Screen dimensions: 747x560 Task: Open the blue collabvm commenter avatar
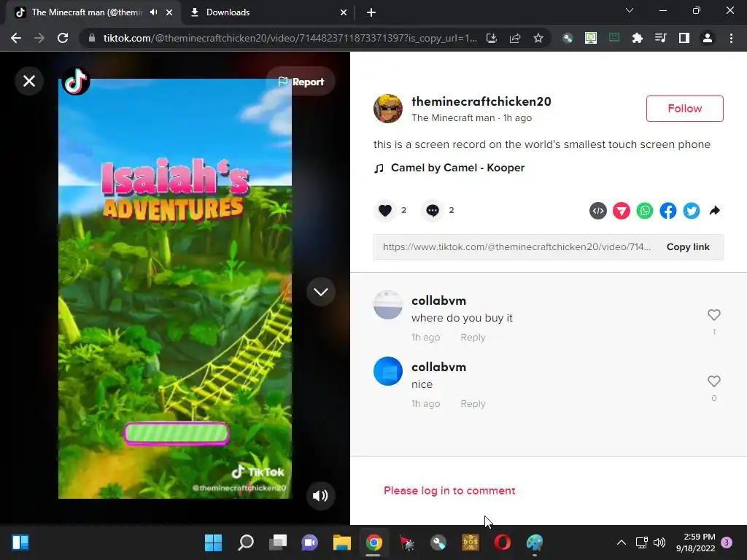(388, 371)
